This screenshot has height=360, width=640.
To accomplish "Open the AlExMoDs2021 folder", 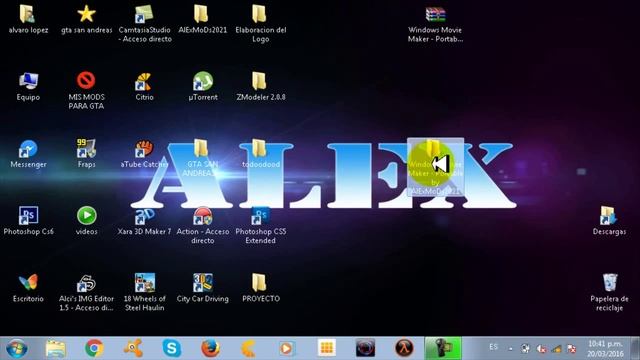I will point(202,19).
